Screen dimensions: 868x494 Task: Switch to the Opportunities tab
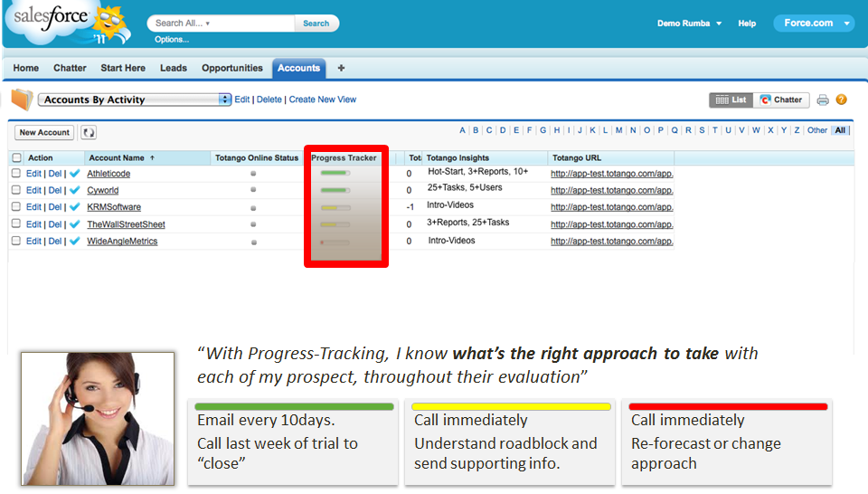[x=232, y=68]
